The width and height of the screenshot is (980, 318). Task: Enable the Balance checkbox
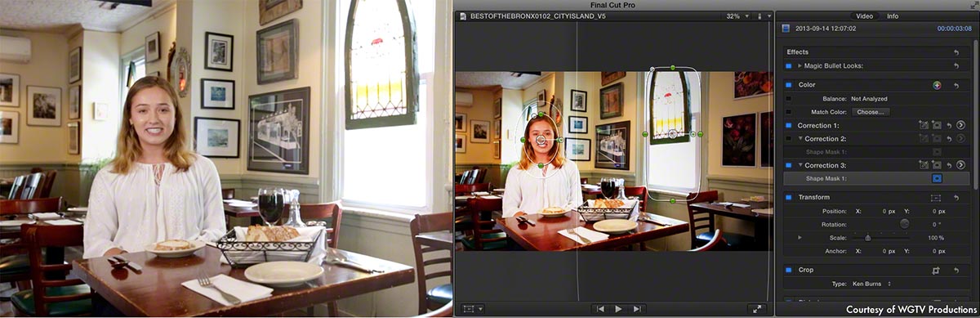tap(789, 99)
